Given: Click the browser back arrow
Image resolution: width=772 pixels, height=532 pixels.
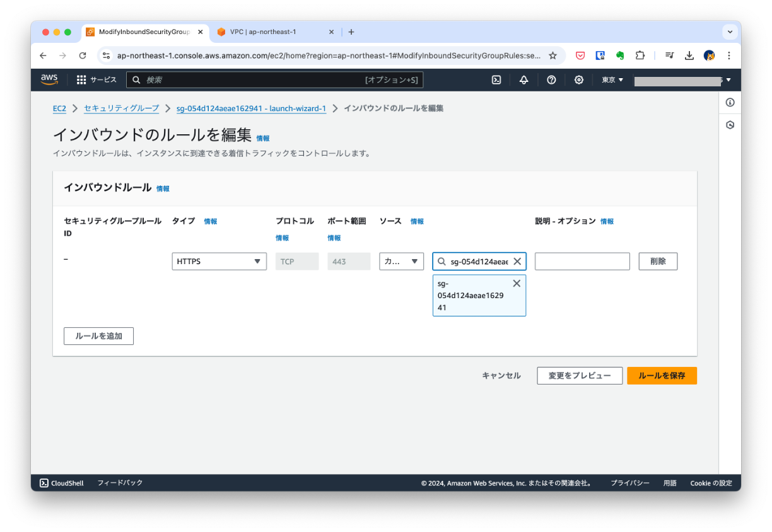Looking at the screenshot, I should pyautogui.click(x=43, y=55).
